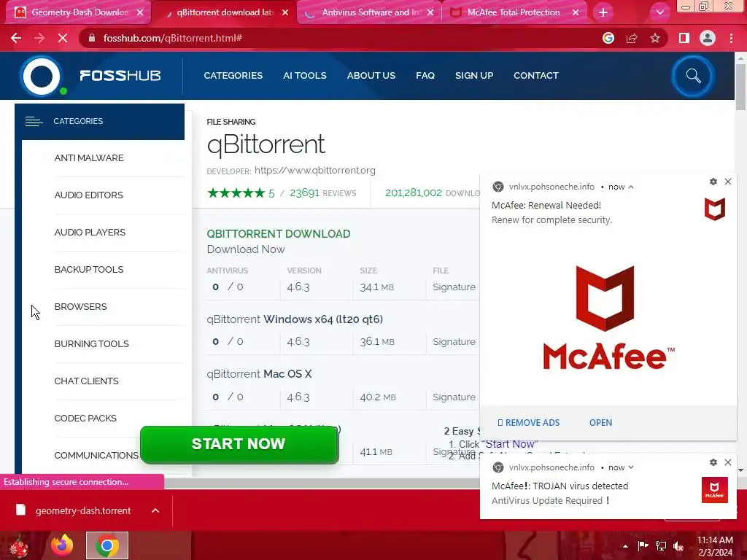The width and height of the screenshot is (747, 560).
Task: Open the CHAT CLIENTS category
Action: pyautogui.click(x=86, y=381)
